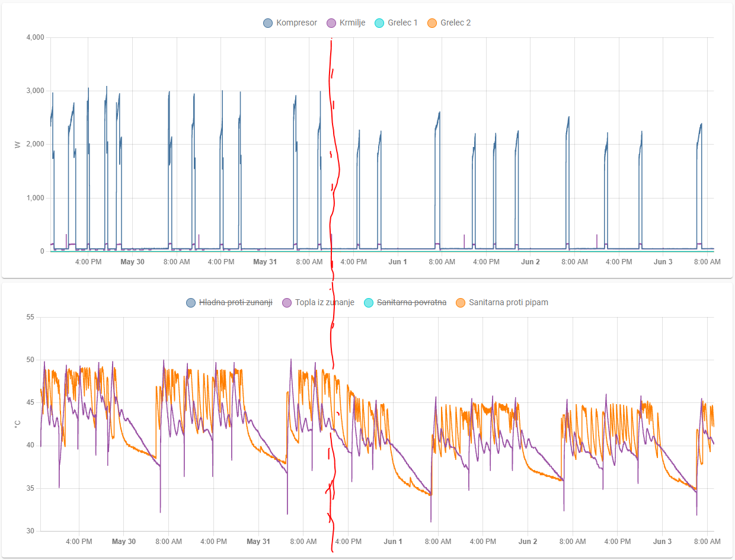735x560 pixels.
Task: Click Jun 1 label on the power chart axis
Action: 398,261
